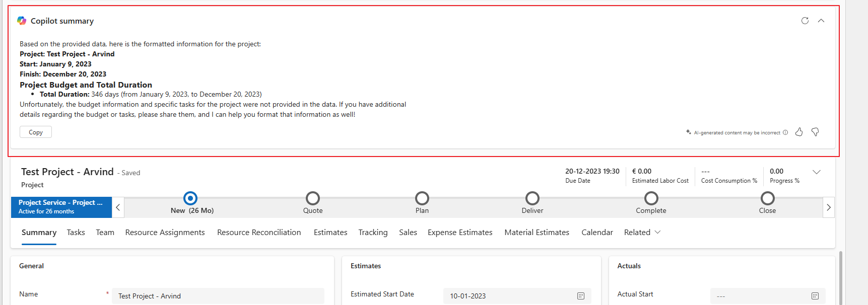This screenshot has width=868, height=305.
Task: Open the Resource Assignments tab
Action: pyautogui.click(x=165, y=232)
